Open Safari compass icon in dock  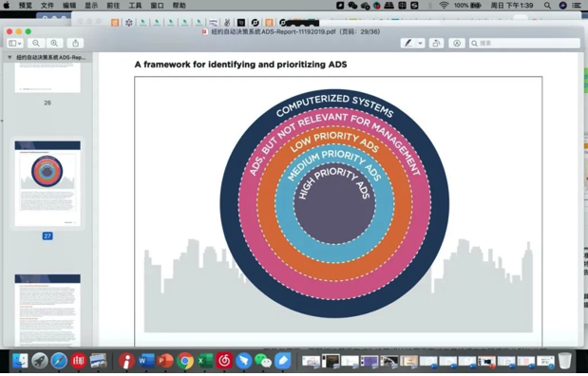[x=59, y=361]
